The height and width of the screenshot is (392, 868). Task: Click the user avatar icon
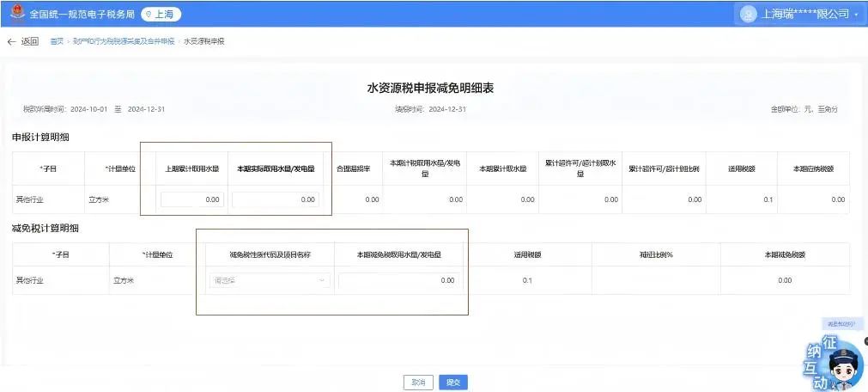[x=748, y=14]
